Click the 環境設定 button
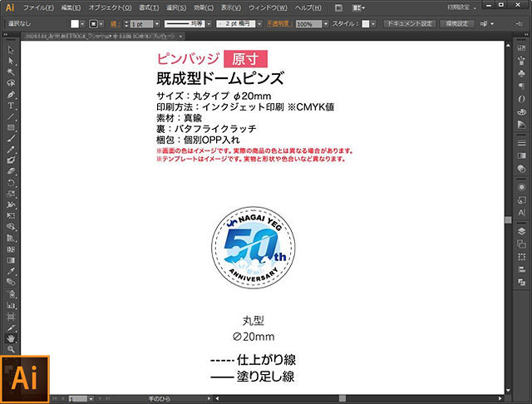Viewport: 532px width, 404px height. tap(457, 24)
